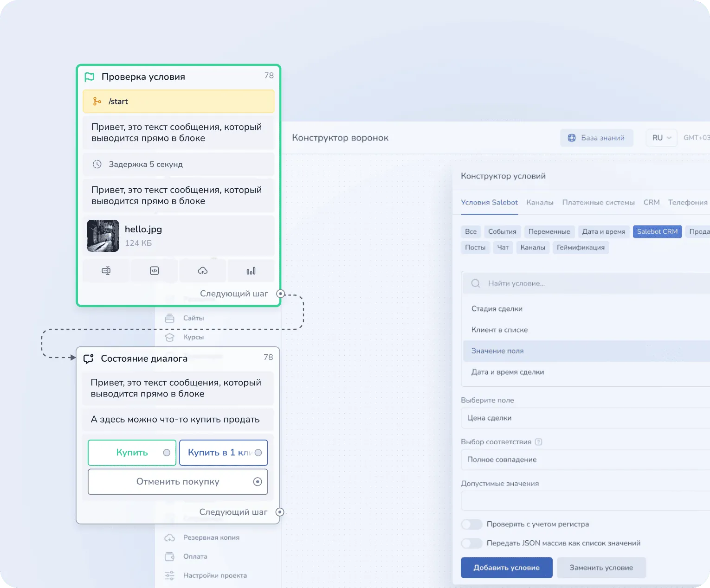Click the flag icon on Проверка условия block
Image resolution: width=710 pixels, height=588 pixels.
coord(90,77)
